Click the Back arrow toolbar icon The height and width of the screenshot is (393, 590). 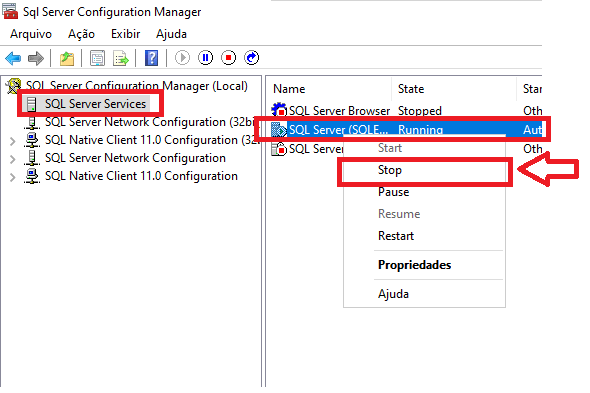pyautogui.click(x=13, y=58)
